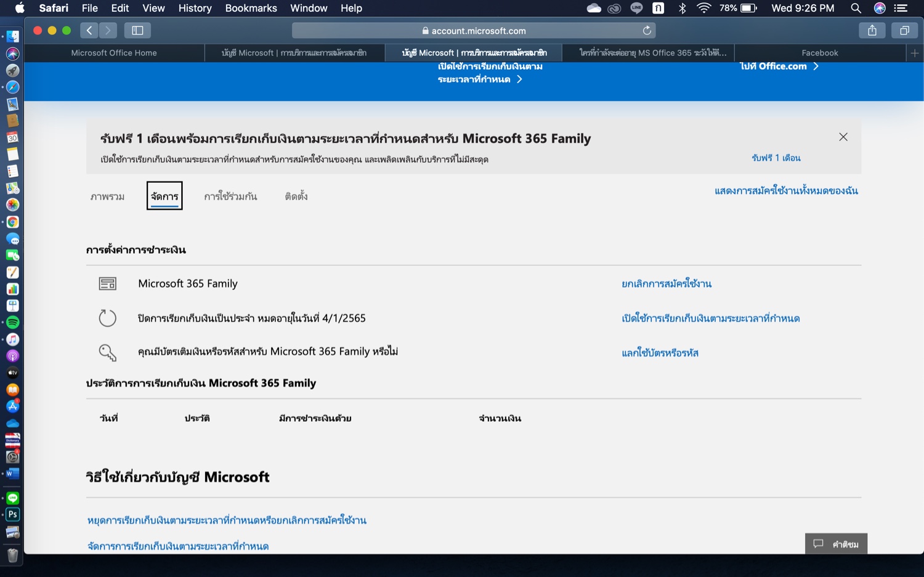The height and width of the screenshot is (577, 924).
Task: Open หยุดการเรียกเก็บเงินตามระยะเวลาที่กำหนด help link
Action: (x=227, y=520)
